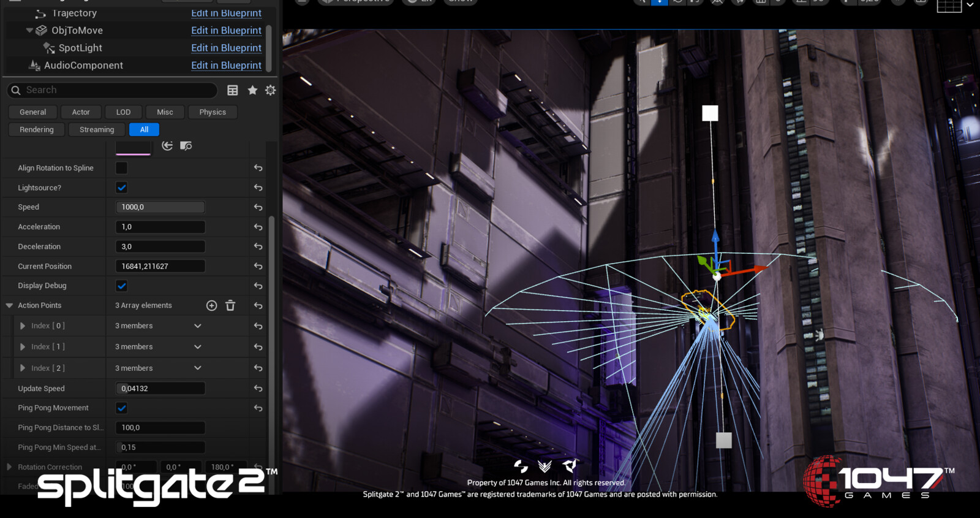Filter details by the General tab
This screenshot has height=518, width=980.
click(32, 112)
